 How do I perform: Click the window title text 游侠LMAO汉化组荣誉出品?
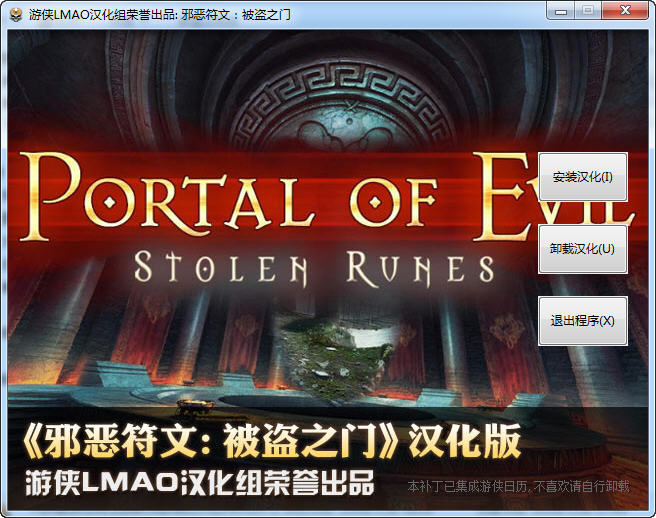click(102, 15)
